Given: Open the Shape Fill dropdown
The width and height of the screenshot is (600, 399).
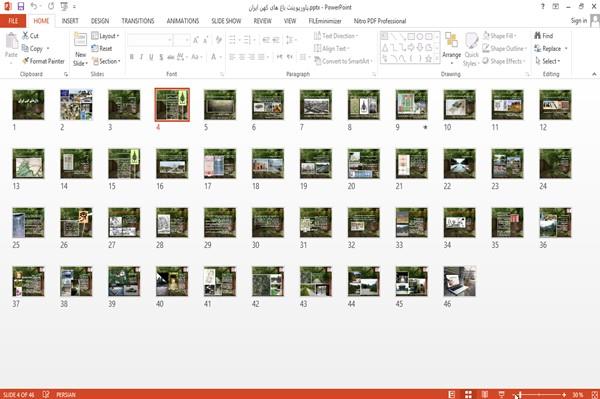Looking at the screenshot, I should pos(499,36).
